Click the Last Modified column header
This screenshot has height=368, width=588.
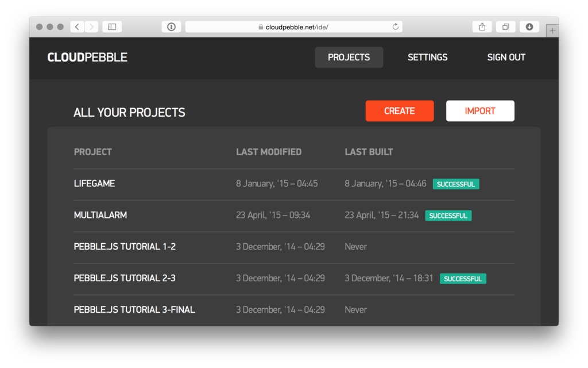[269, 152]
